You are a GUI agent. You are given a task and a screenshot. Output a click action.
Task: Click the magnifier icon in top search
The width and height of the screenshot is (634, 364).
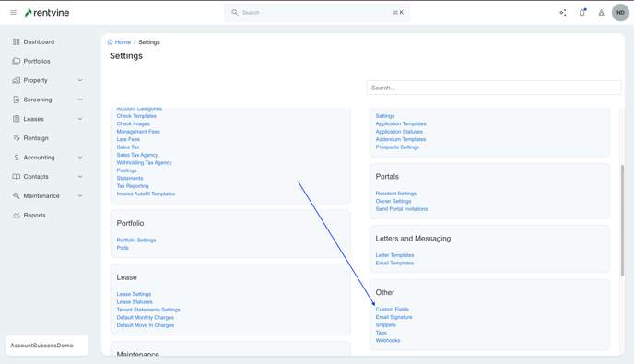[x=234, y=13]
